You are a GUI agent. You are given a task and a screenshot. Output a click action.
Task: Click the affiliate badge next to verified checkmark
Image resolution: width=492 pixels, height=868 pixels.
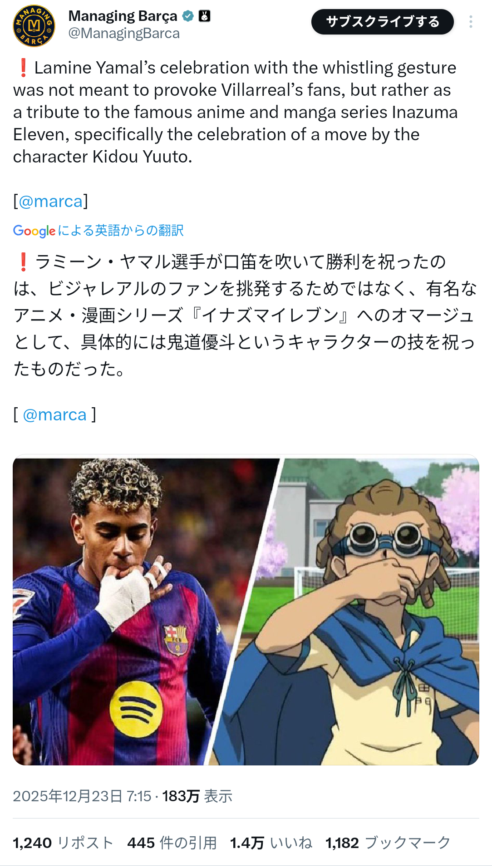coord(204,16)
